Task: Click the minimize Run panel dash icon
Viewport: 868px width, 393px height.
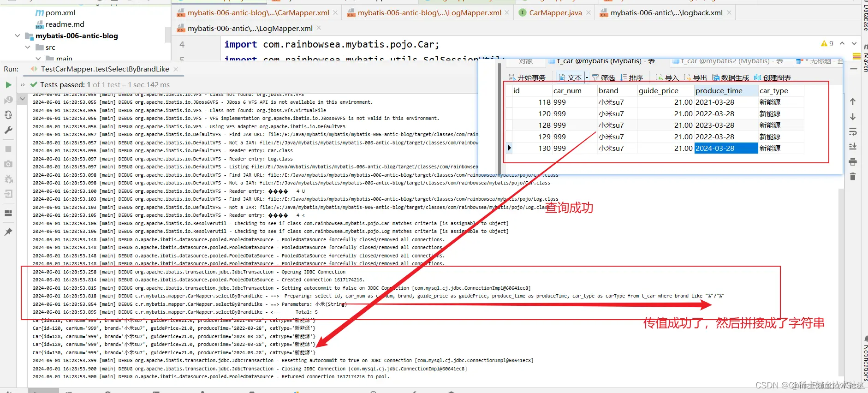Action: tap(854, 69)
